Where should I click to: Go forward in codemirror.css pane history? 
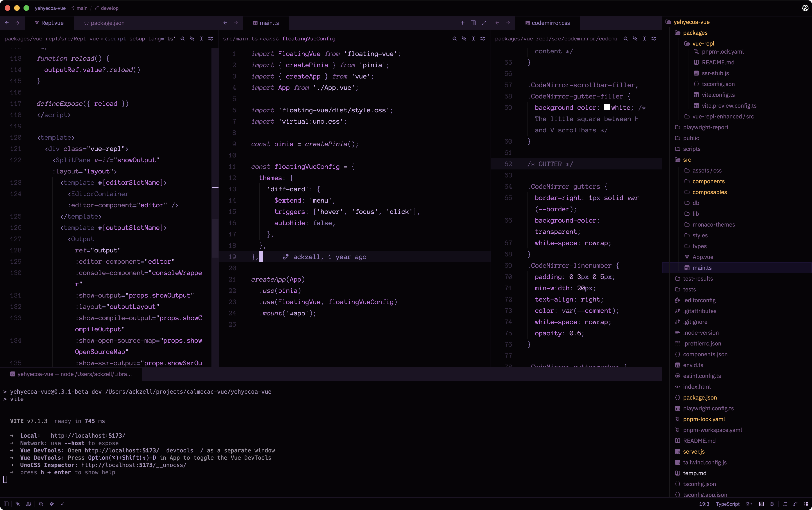(508, 23)
